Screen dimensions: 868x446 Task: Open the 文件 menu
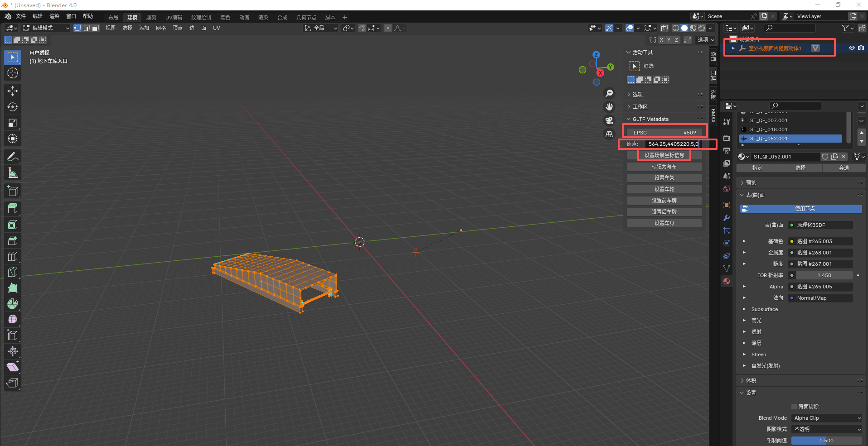(x=21, y=16)
